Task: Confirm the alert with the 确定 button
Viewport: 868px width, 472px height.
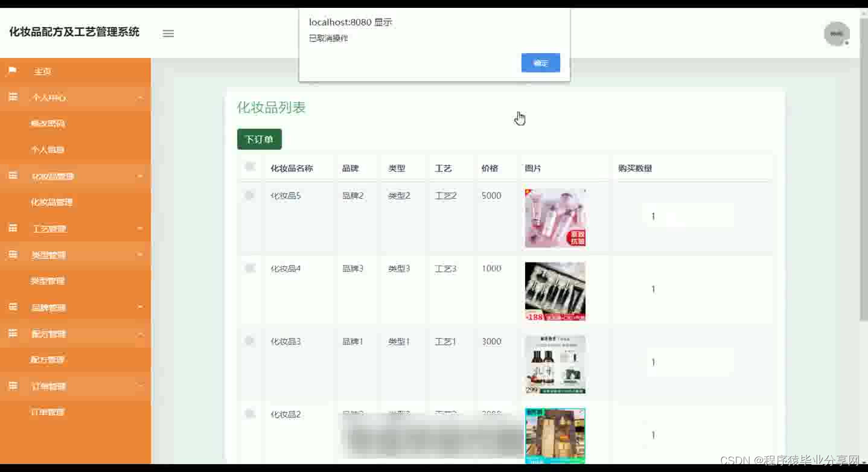Action: point(541,63)
